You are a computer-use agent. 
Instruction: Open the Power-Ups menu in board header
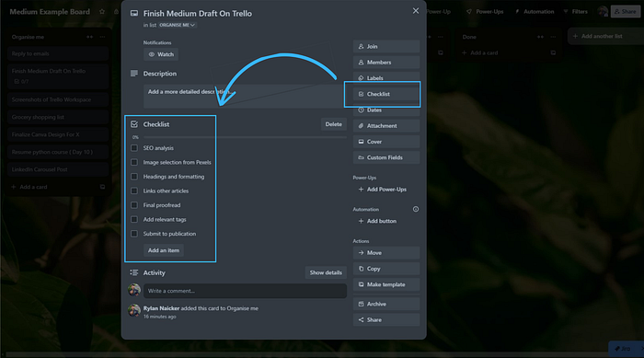pos(485,12)
